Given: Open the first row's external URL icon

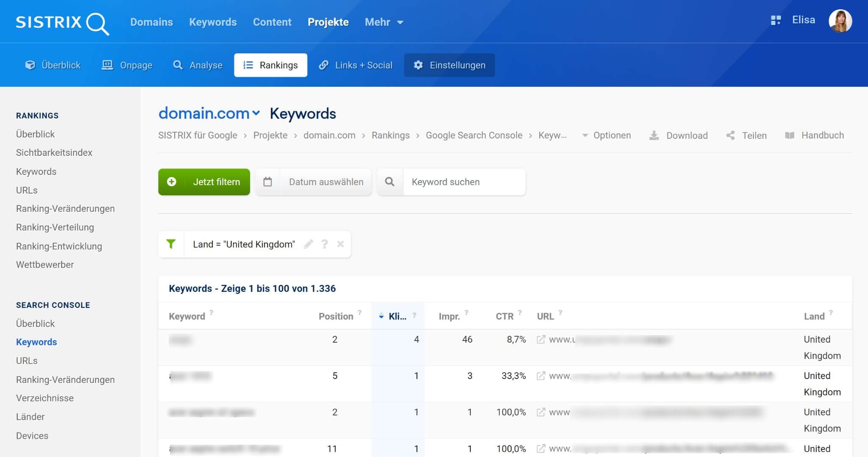Looking at the screenshot, I should pyautogui.click(x=541, y=340).
